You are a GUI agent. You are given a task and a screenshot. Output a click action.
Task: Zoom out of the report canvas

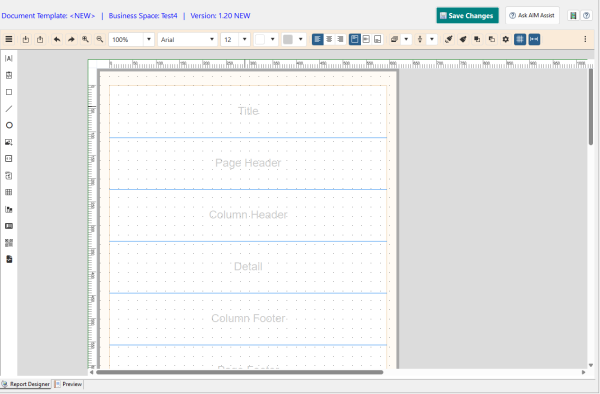pos(99,39)
